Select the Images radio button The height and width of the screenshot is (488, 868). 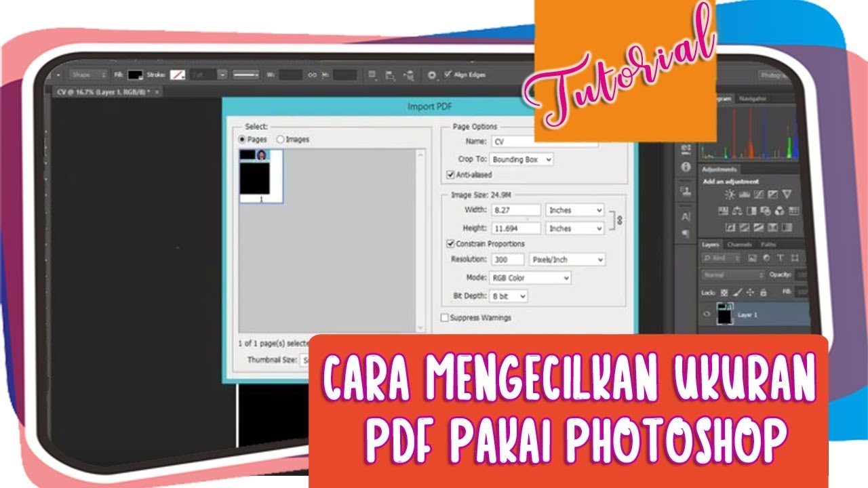coord(280,139)
